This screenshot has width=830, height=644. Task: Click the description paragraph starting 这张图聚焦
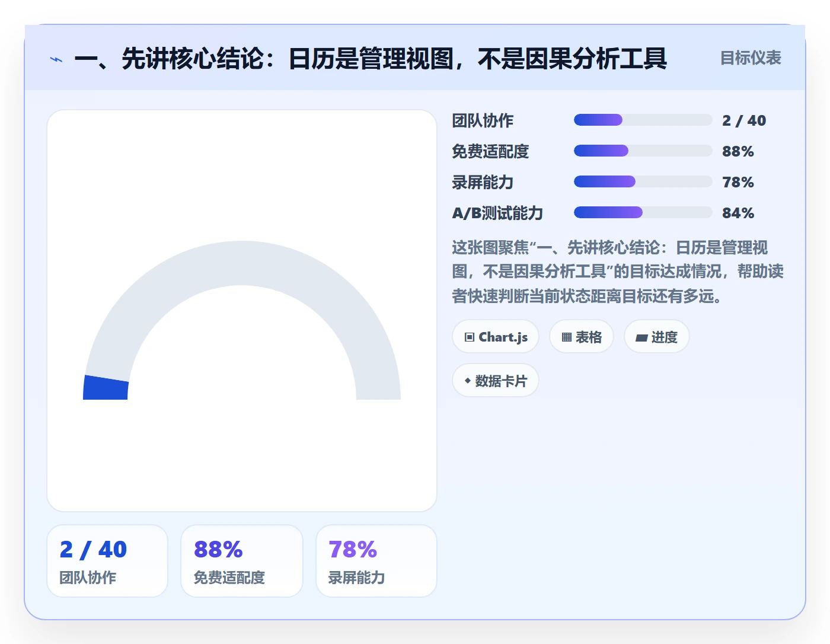(x=618, y=272)
